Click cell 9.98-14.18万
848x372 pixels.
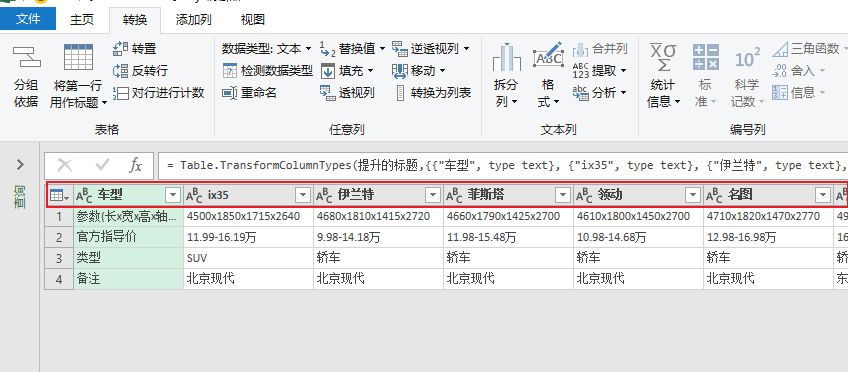(378, 237)
